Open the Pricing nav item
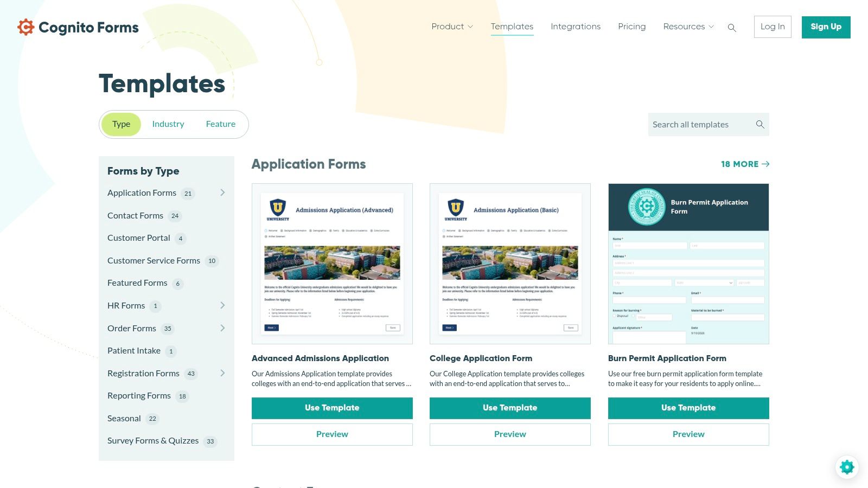 (632, 27)
